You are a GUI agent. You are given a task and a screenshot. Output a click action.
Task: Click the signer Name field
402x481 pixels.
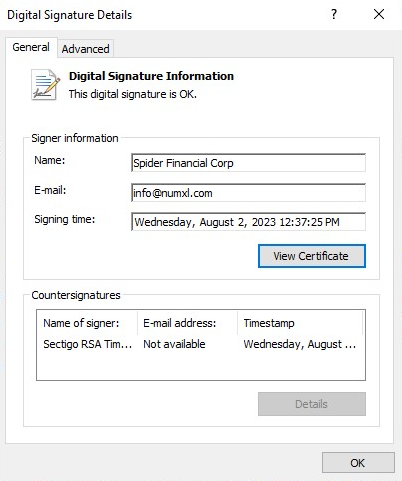click(x=248, y=163)
